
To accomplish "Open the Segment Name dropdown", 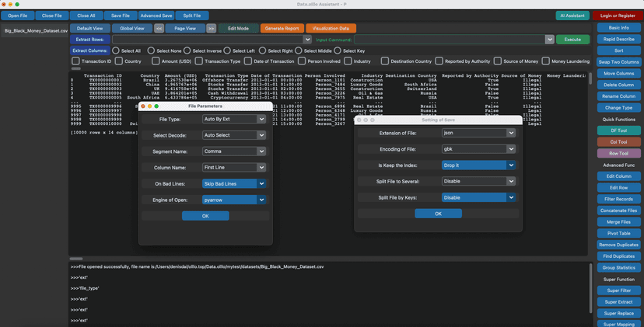I will click(233, 151).
